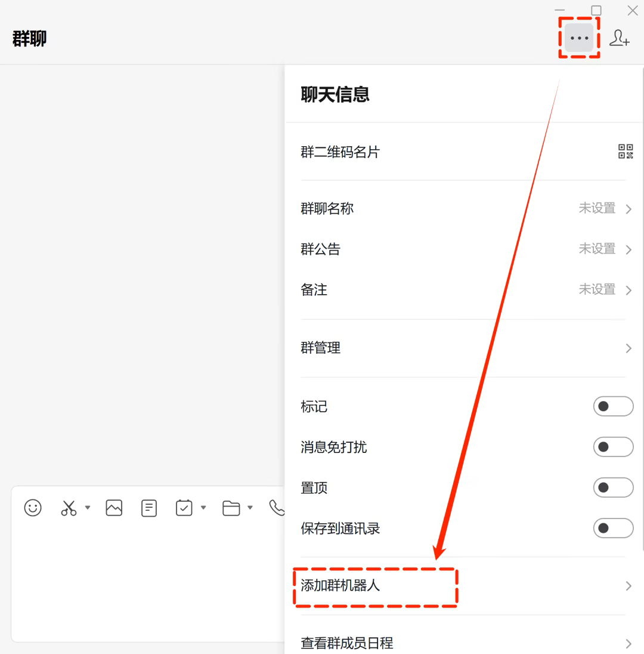Turn on the 置顶 toggle
Screen dimensions: 644x654
[612, 488]
